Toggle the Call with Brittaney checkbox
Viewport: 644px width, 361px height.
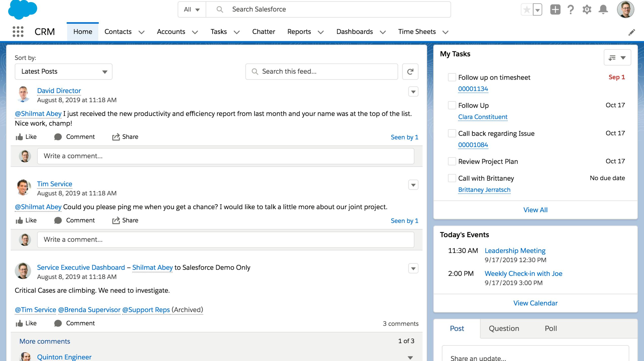coord(451,178)
